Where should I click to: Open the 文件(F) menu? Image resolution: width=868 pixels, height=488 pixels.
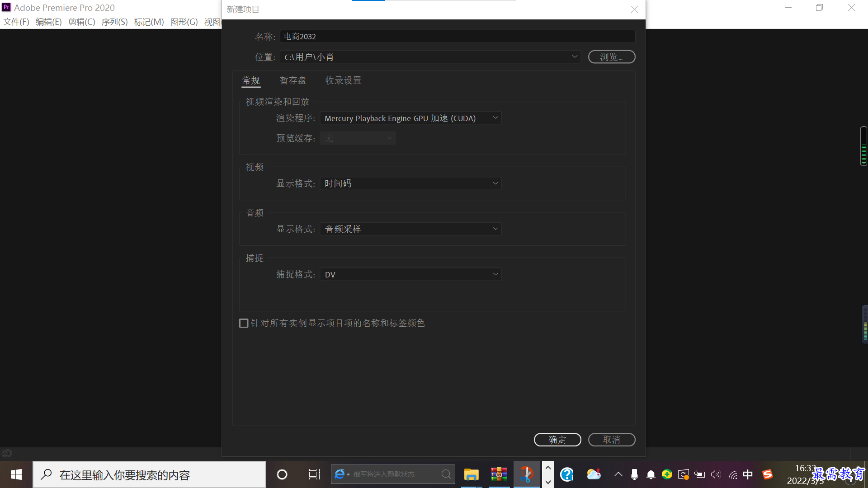point(16,22)
